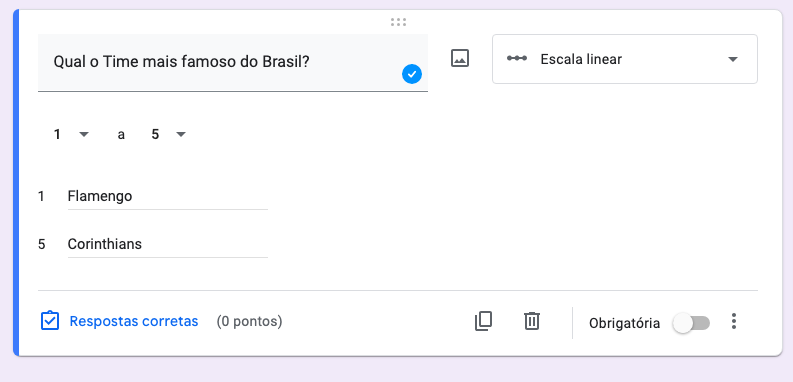Expand the scale minimum value 1 dropdown
The width and height of the screenshot is (793, 382).
coord(71,135)
